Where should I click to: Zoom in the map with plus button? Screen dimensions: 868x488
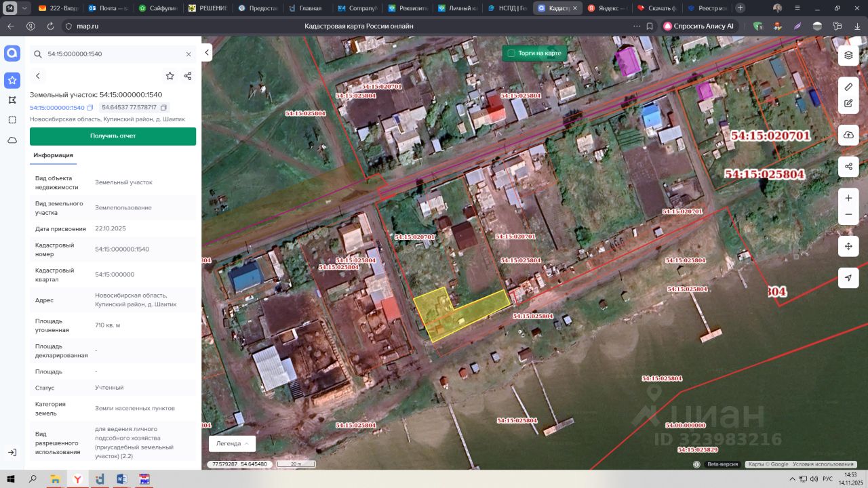(x=848, y=199)
